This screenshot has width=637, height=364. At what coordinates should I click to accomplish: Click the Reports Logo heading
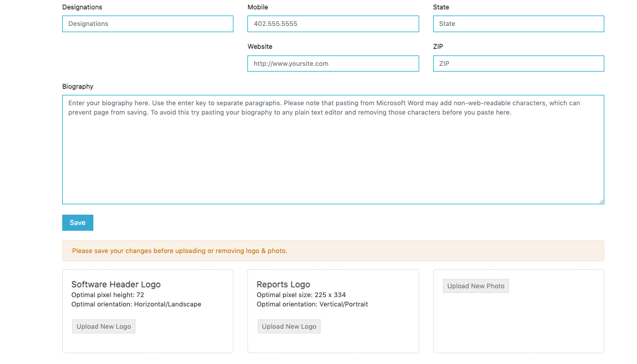point(283,284)
